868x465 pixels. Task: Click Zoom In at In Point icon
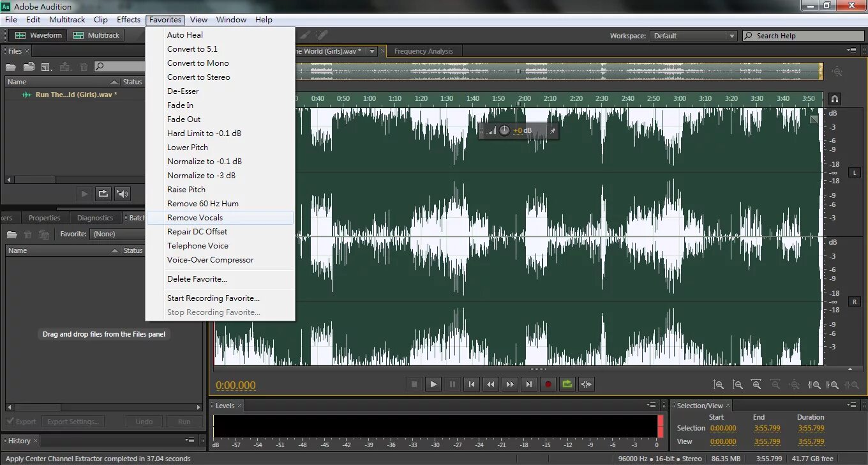[x=814, y=385]
